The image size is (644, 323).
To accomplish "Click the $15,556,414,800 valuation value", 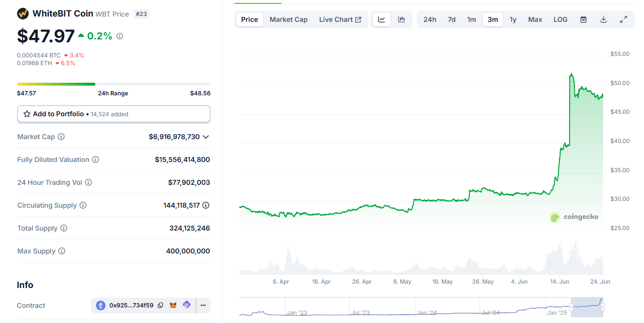I will [182, 160].
